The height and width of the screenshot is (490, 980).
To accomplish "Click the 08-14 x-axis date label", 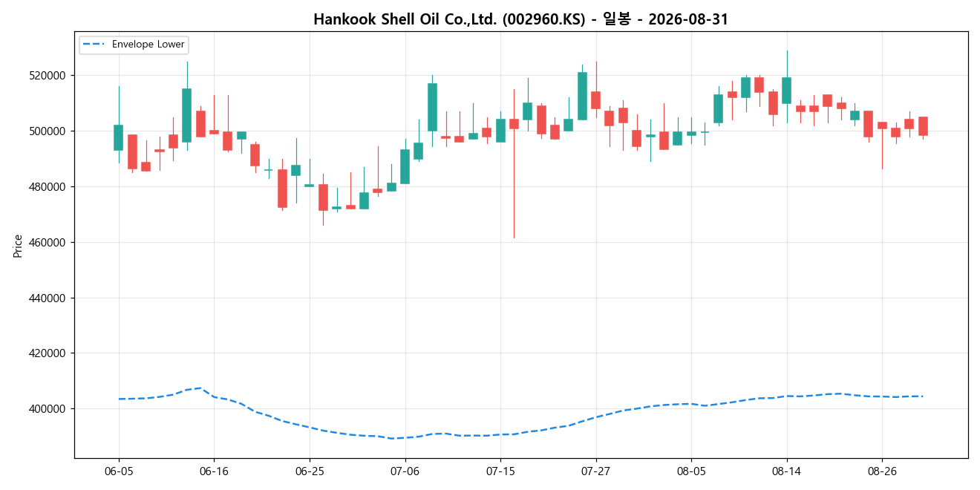I will coord(786,471).
